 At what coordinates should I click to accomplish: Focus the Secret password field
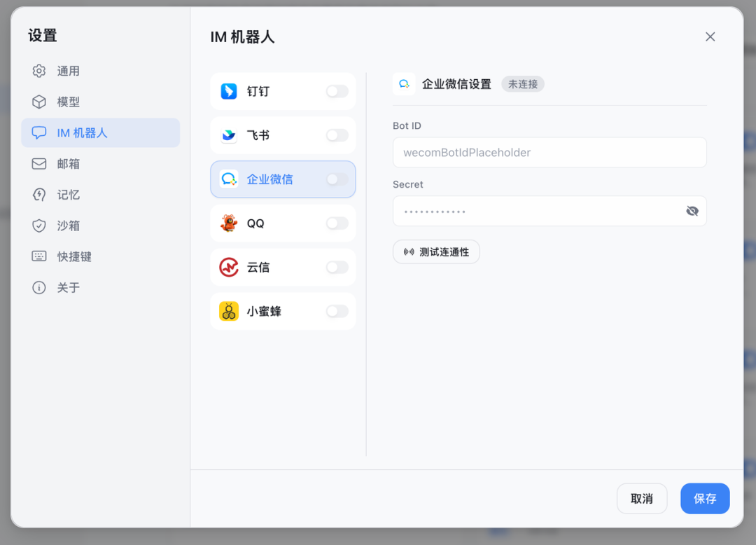[x=549, y=211]
